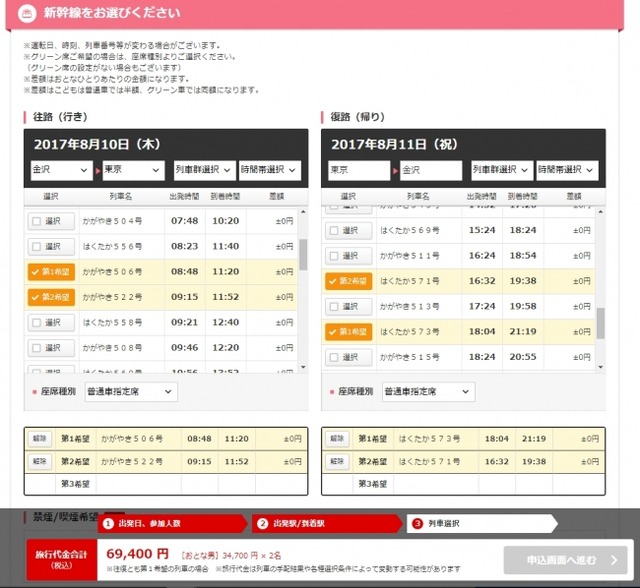This screenshot has height=588, width=640.
Task: Click the 69,400 円 total price
Action: [x=138, y=554]
